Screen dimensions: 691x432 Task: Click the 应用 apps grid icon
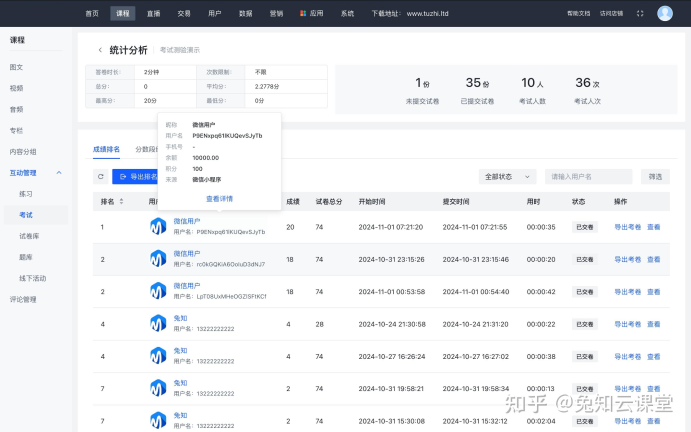point(303,14)
